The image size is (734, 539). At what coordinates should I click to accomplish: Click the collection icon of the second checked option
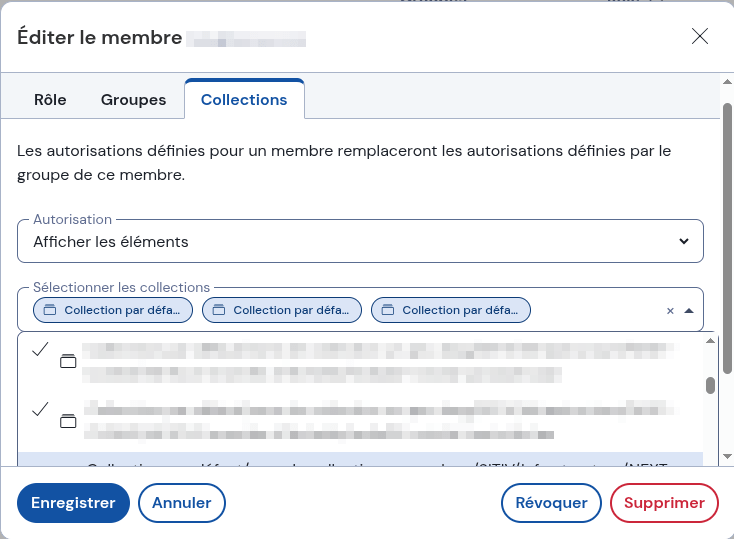(68, 421)
